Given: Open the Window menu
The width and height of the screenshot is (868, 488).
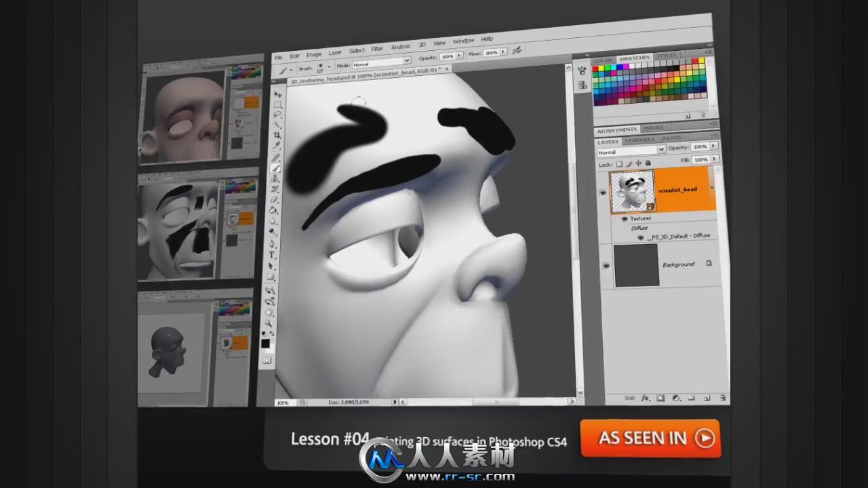Looking at the screenshot, I should (x=463, y=41).
